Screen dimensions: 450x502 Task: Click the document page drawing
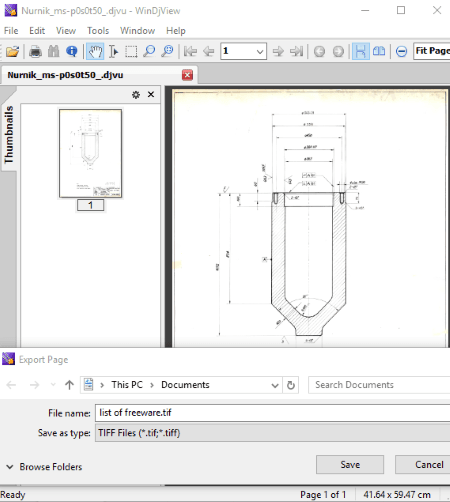(310, 218)
